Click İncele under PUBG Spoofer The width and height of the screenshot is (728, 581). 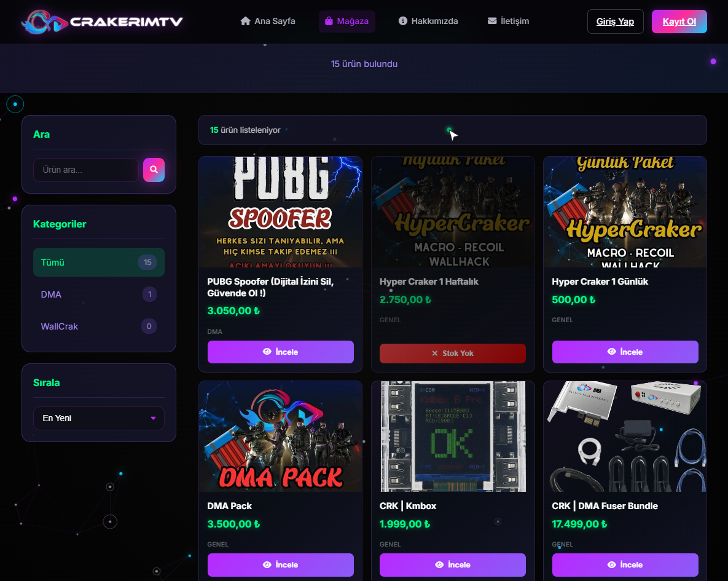point(280,352)
